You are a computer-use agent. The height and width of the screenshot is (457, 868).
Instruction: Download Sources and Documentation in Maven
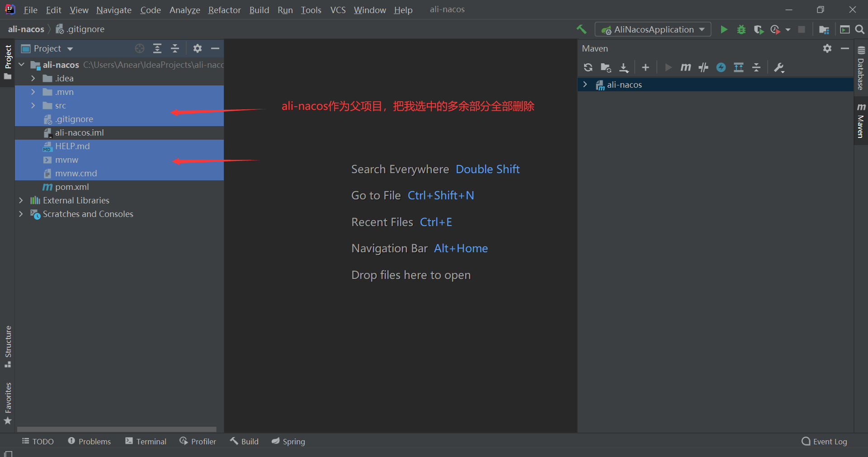tap(624, 67)
